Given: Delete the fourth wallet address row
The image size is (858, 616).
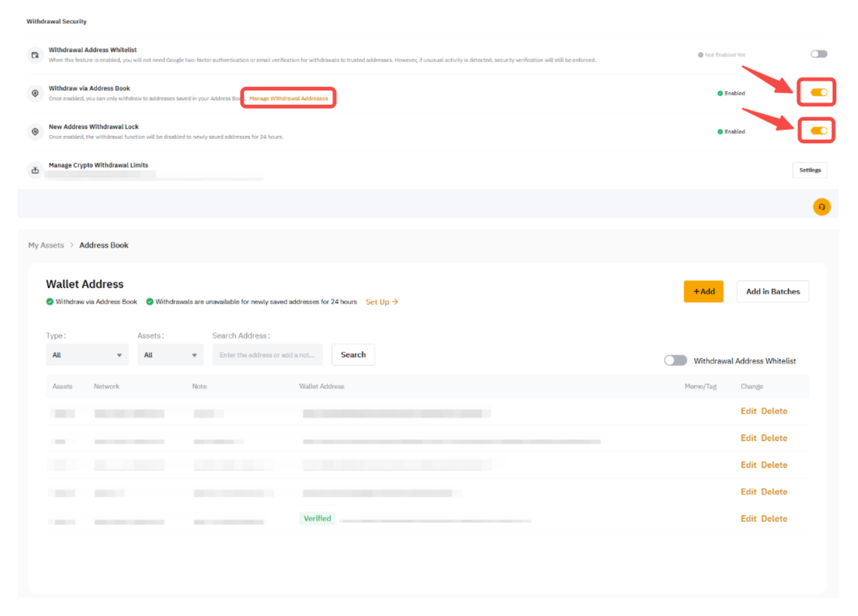Looking at the screenshot, I should 774,492.
